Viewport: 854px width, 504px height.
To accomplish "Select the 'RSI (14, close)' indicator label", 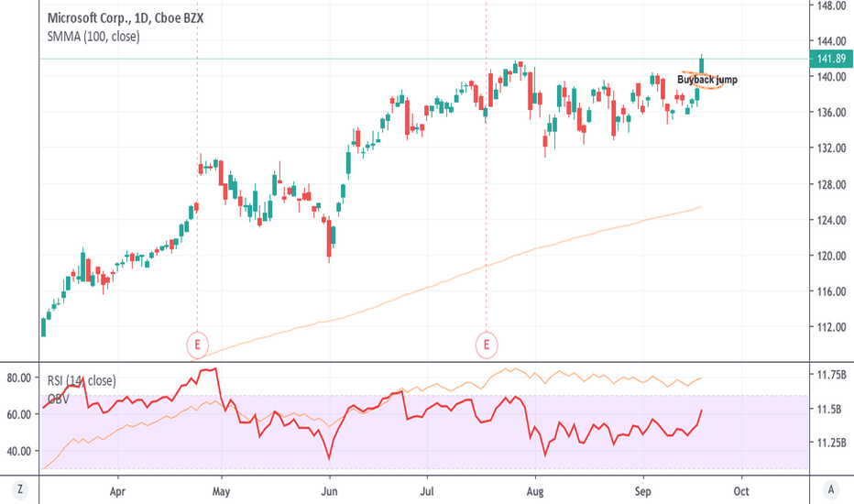I will (x=82, y=380).
